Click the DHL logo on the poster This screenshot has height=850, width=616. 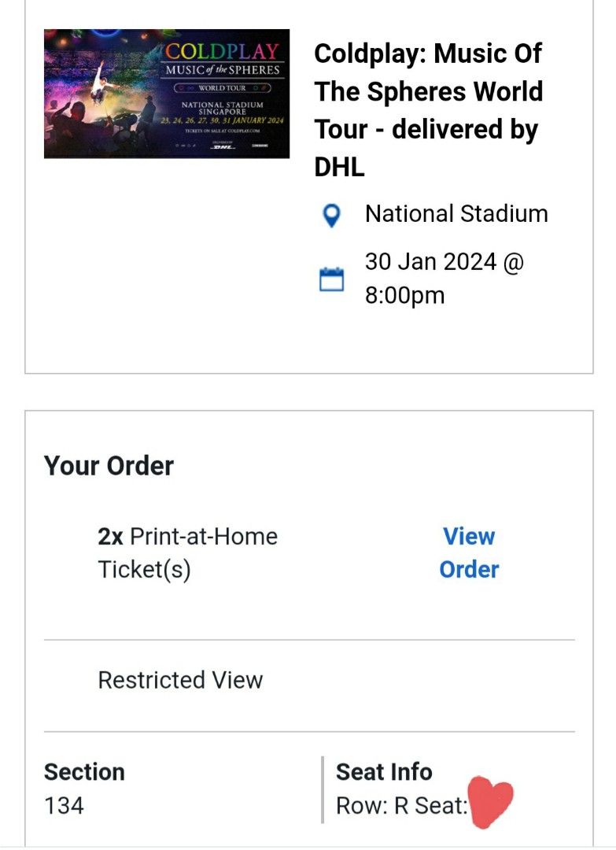point(224,146)
